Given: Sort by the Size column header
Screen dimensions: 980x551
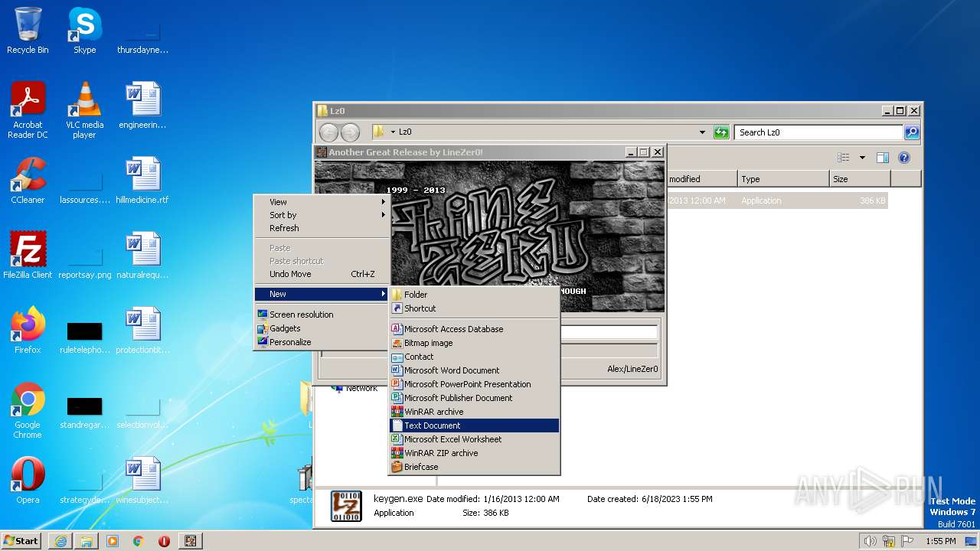Looking at the screenshot, I should coord(860,179).
